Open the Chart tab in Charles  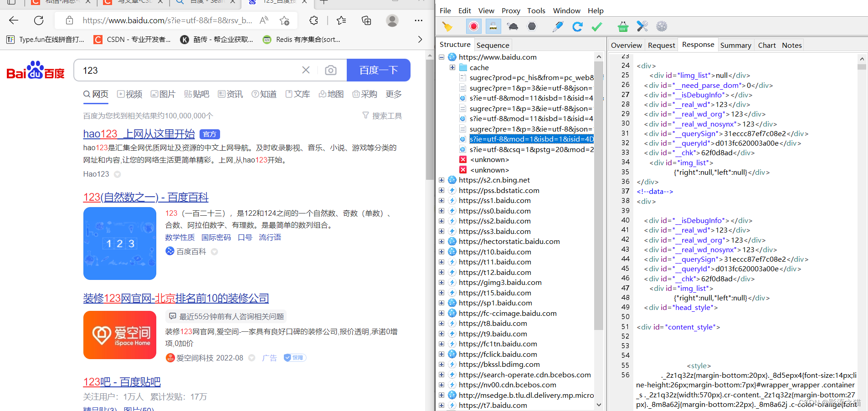(x=767, y=45)
